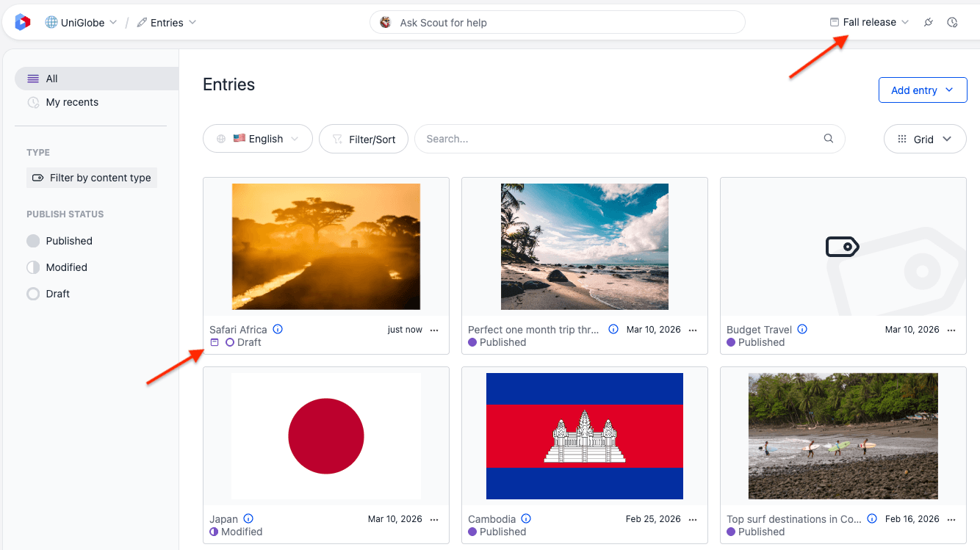Open more menu on Top surf destinations card
This screenshot has width=980, height=550.
pyautogui.click(x=951, y=519)
